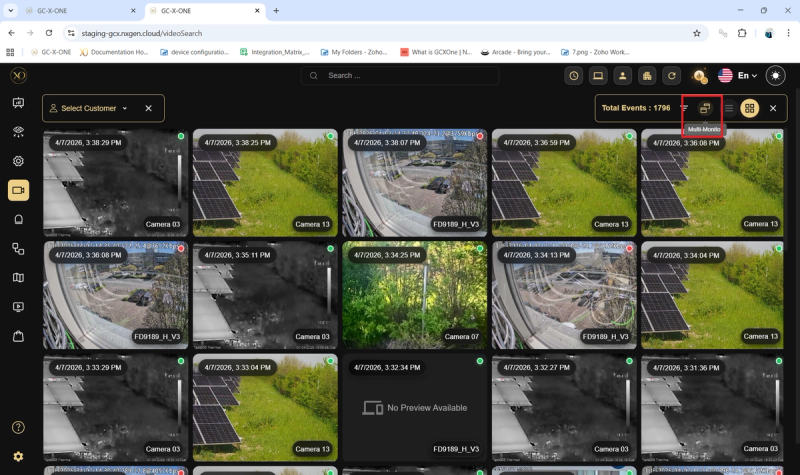Open a new browser tab
This screenshot has width=800, height=475.
tap(276, 10)
